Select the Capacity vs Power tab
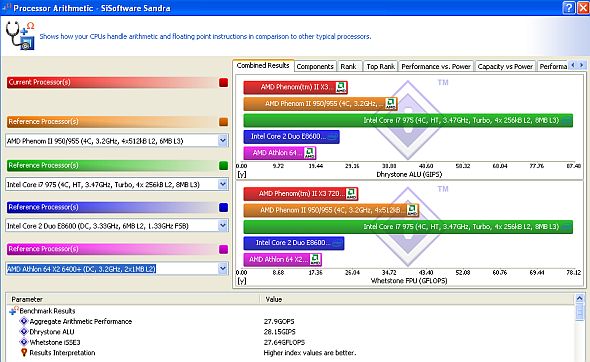This screenshot has width=590, height=362. point(505,67)
